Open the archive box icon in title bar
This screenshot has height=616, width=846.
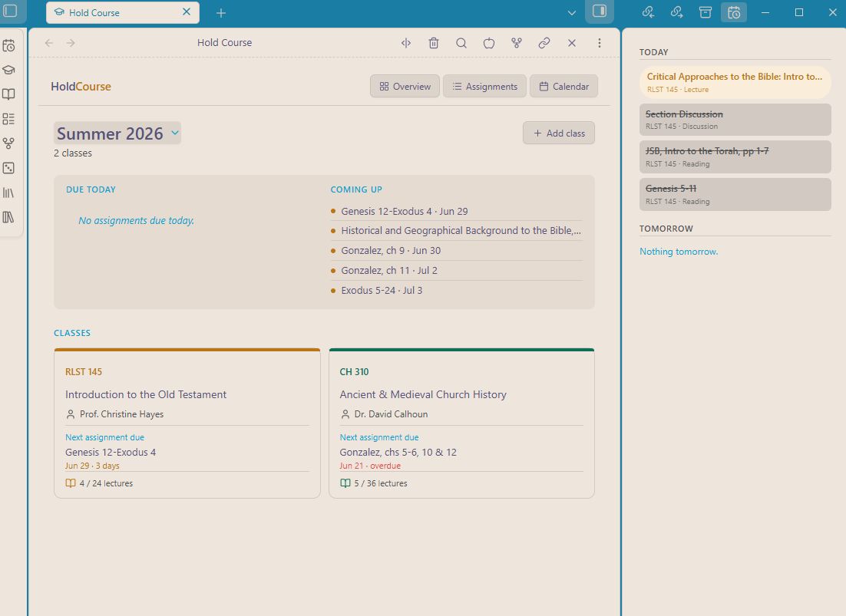706,12
